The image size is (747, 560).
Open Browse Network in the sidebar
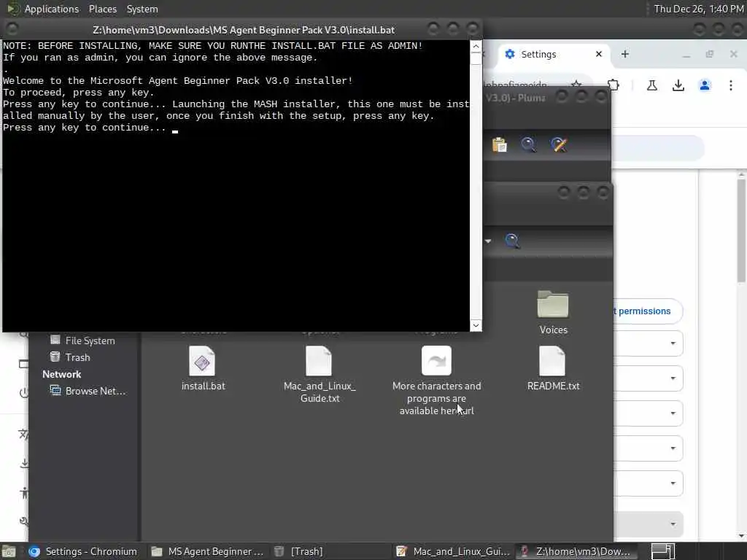88,391
